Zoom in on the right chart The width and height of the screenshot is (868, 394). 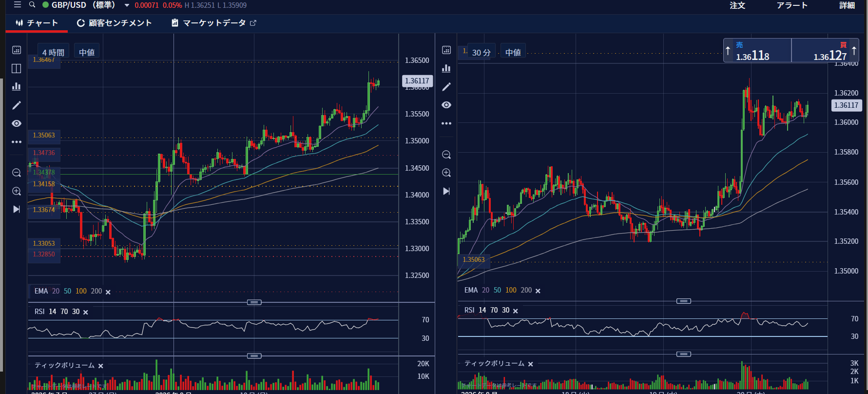(446, 173)
